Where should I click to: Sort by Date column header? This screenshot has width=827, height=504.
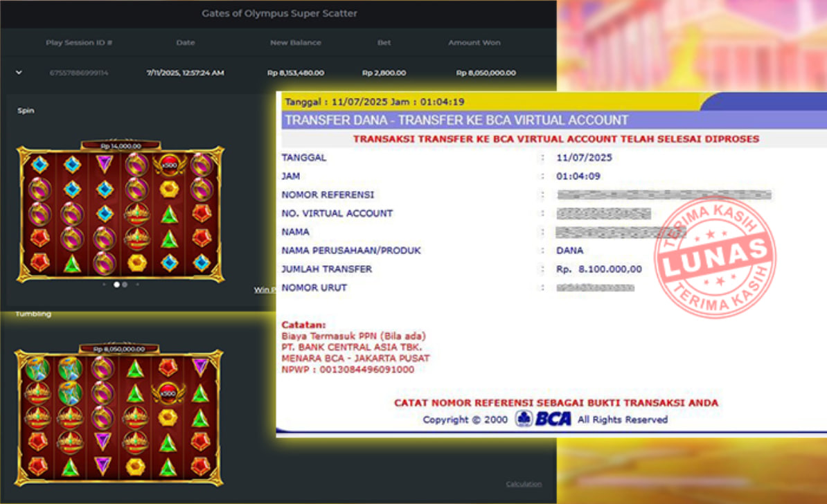coord(185,43)
